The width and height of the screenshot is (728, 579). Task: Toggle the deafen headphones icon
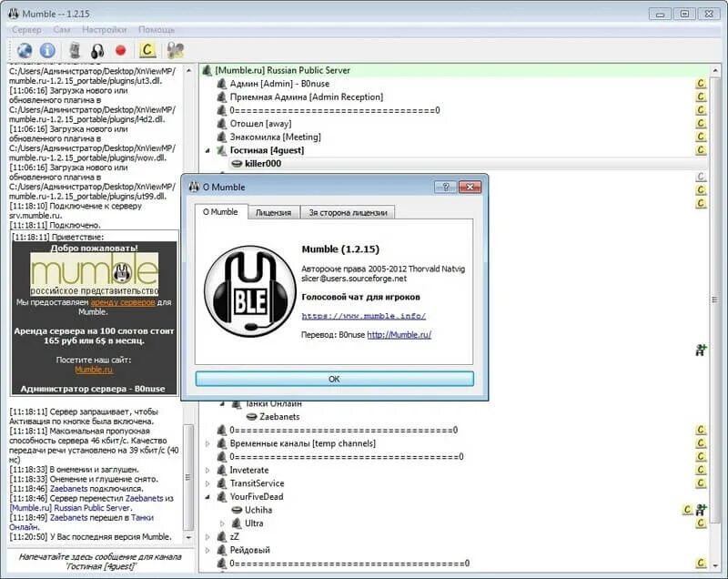coord(97,50)
